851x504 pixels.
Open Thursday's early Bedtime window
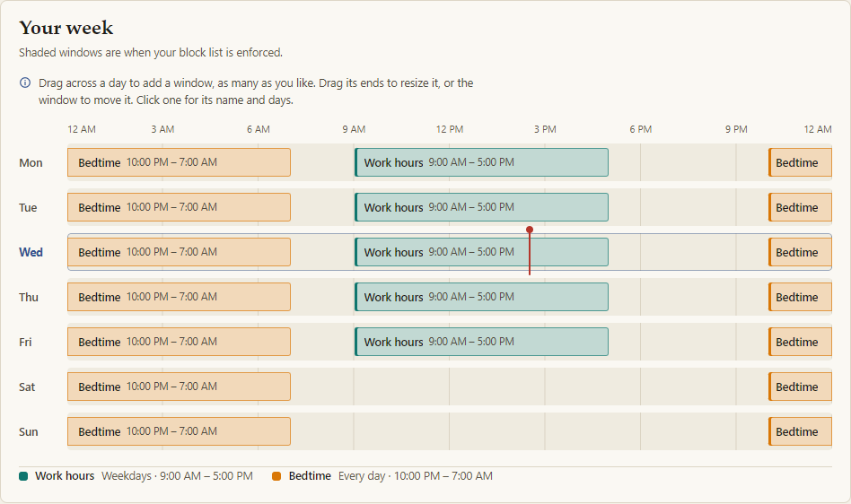tap(180, 298)
